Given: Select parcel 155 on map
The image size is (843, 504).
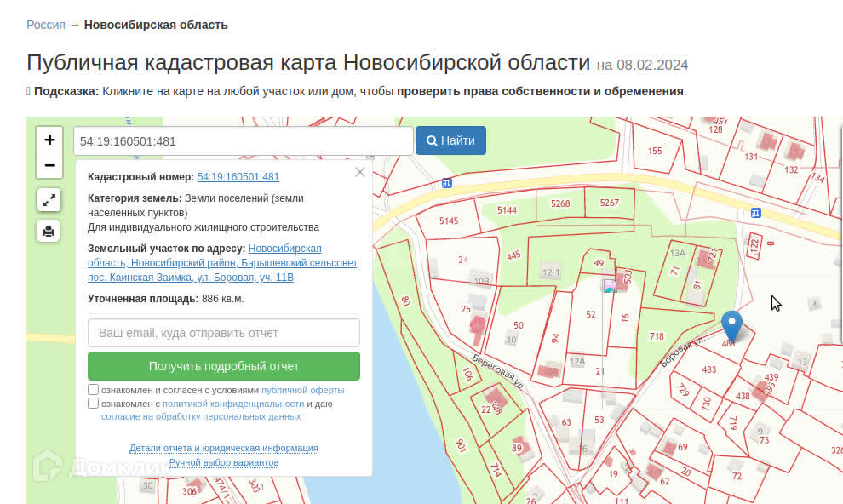Looking at the screenshot, I should pyautogui.click(x=655, y=151).
